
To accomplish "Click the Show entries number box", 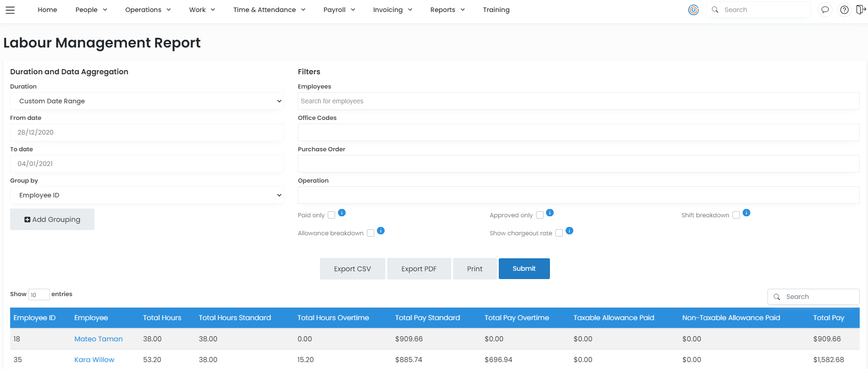I will 39,295.
